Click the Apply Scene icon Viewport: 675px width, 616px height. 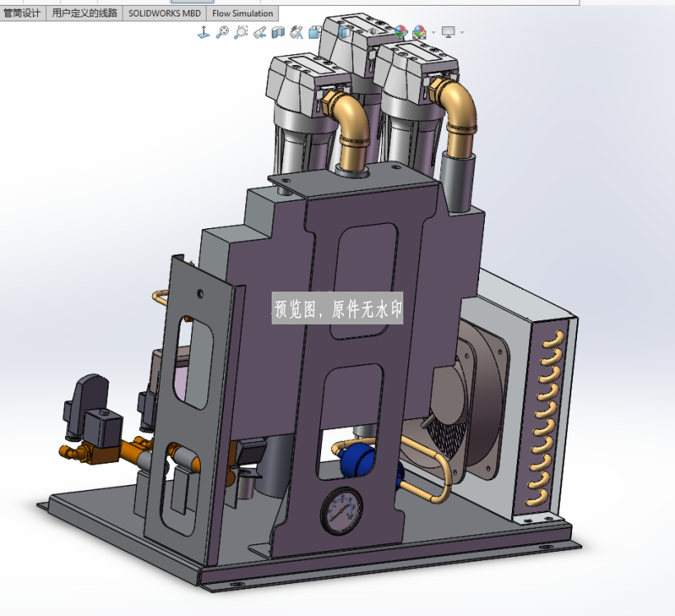click(419, 32)
